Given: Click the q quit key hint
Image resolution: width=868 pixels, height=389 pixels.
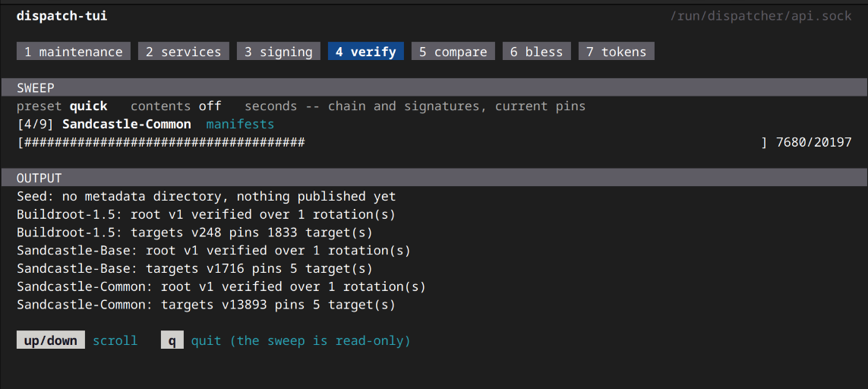Looking at the screenshot, I should tap(172, 340).
